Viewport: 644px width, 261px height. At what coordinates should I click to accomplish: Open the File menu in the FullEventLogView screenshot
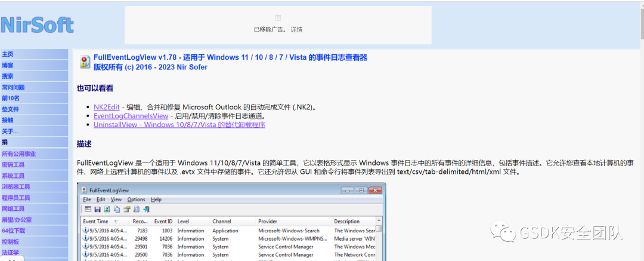[86, 199]
